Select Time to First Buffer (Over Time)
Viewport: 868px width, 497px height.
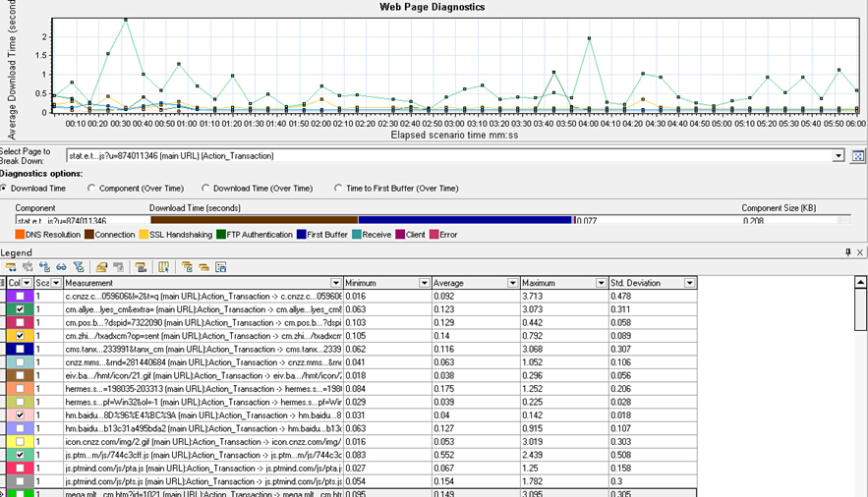tap(339, 188)
